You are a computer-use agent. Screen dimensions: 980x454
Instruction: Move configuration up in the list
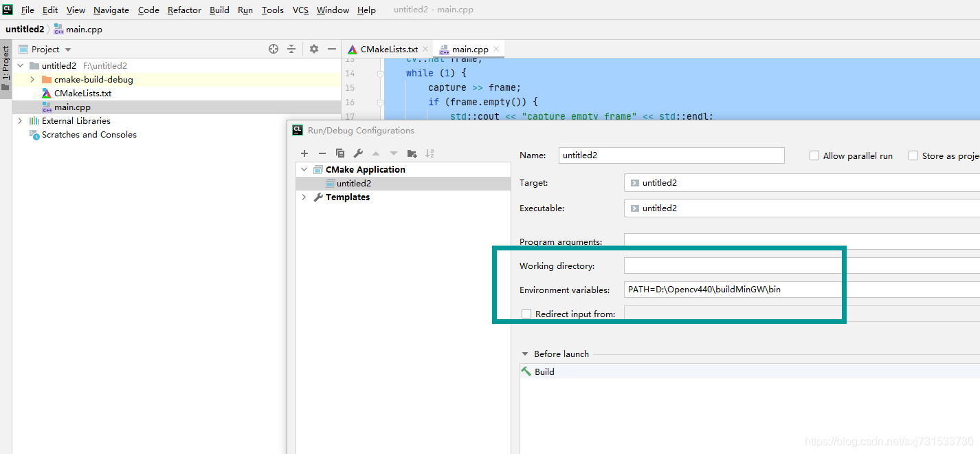pyautogui.click(x=376, y=153)
